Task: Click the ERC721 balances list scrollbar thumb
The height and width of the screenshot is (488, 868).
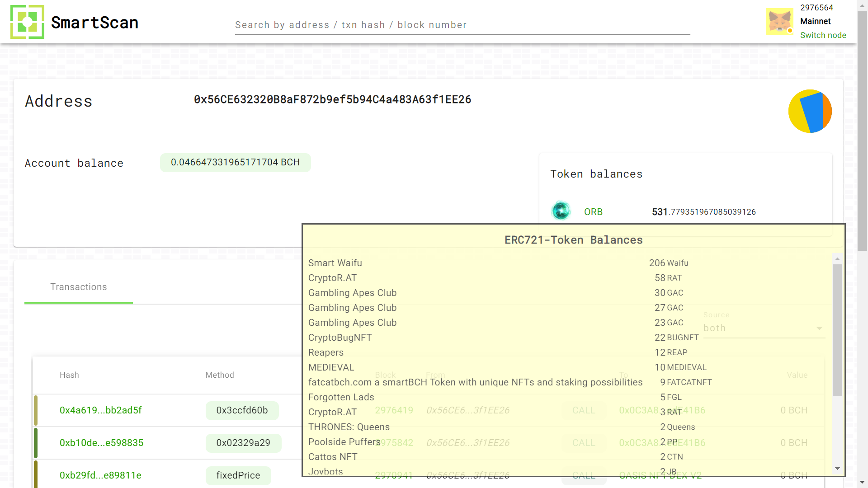Action: (837, 330)
